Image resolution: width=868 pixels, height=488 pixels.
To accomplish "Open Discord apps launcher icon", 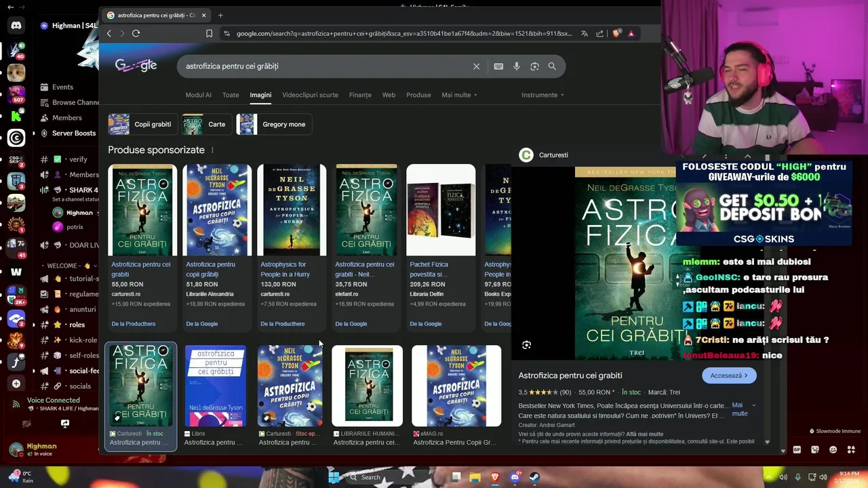I will 850,449.
